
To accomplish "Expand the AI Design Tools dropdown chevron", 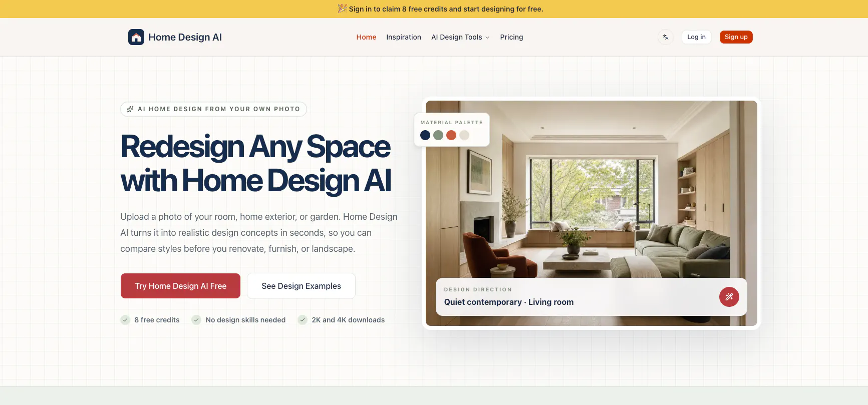I will (487, 38).
